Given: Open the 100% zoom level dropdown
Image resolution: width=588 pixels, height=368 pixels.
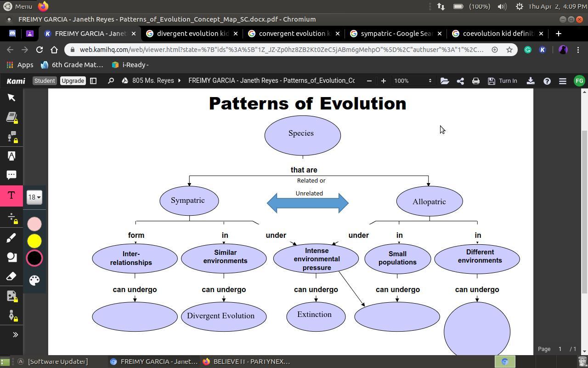Looking at the screenshot, I should (x=412, y=81).
